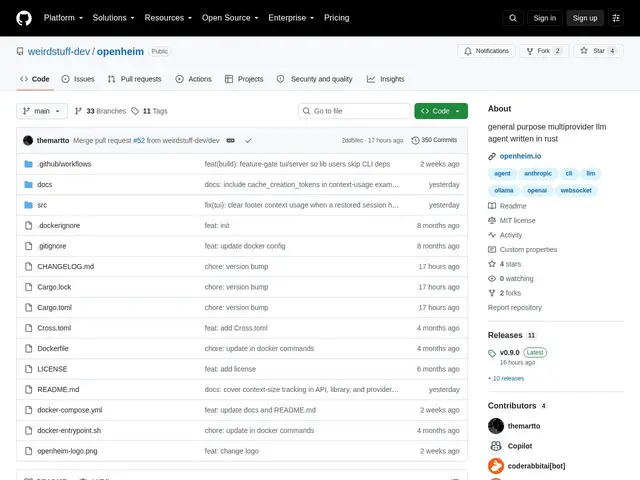This screenshot has width=640, height=480.
Task: Open the green Code dropdown button
Action: [441, 111]
